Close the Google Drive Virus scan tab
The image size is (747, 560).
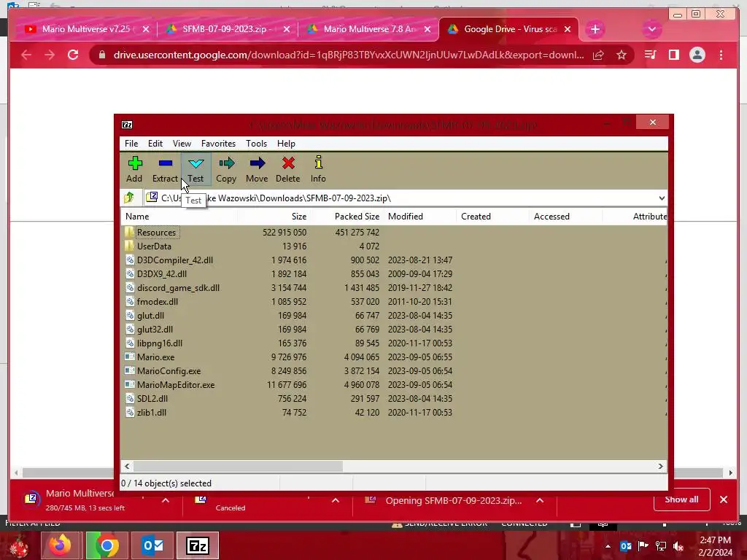pyautogui.click(x=568, y=29)
